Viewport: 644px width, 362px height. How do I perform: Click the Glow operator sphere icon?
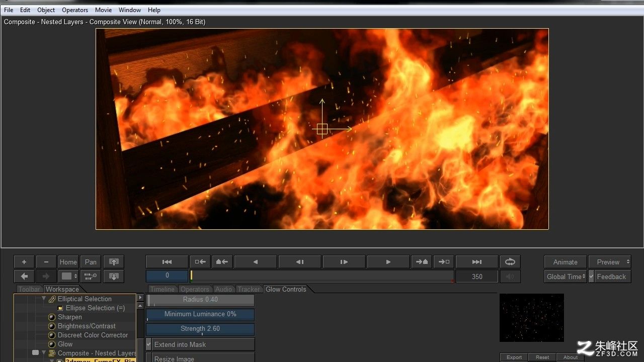(52, 344)
